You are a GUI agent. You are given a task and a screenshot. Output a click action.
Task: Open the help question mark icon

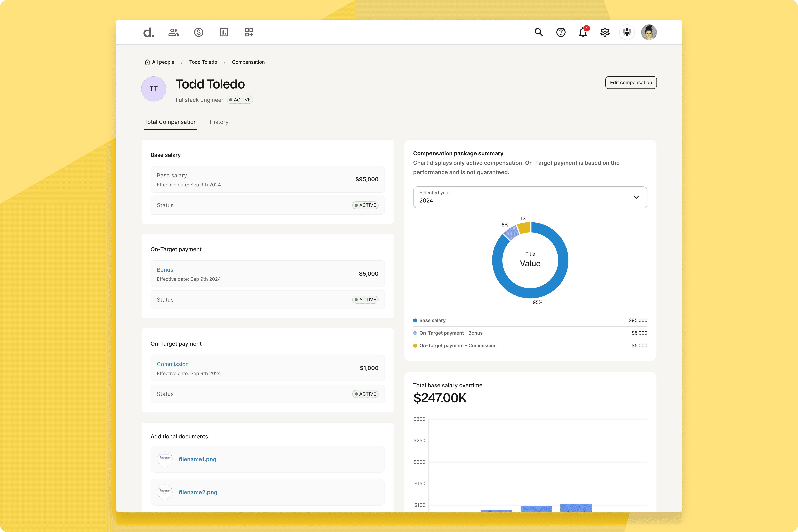pos(561,32)
